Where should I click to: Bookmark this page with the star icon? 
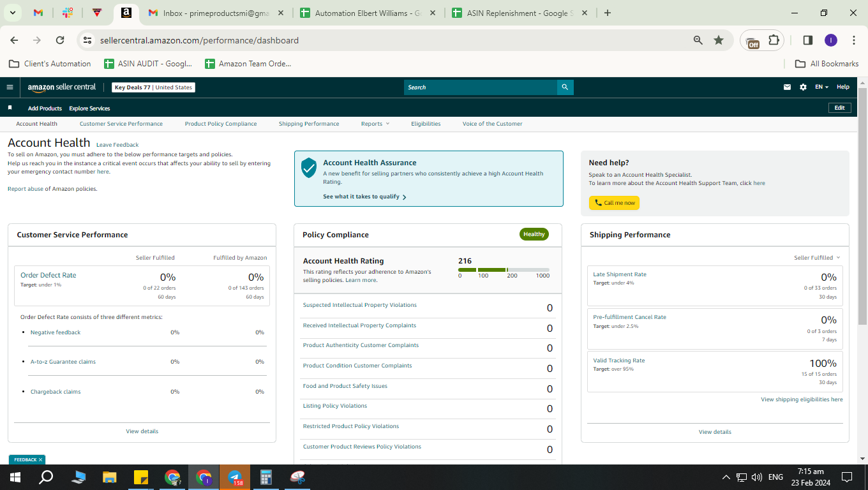point(719,40)
